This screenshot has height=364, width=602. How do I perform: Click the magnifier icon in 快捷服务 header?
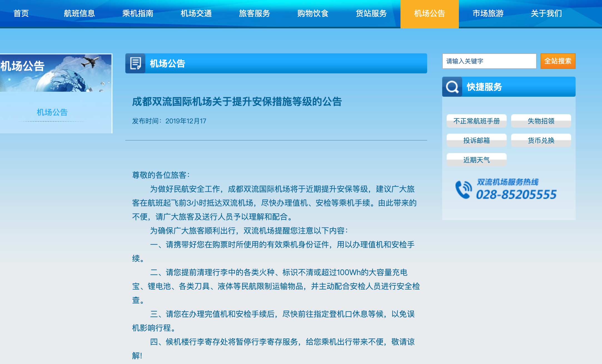tap(452, 87)
